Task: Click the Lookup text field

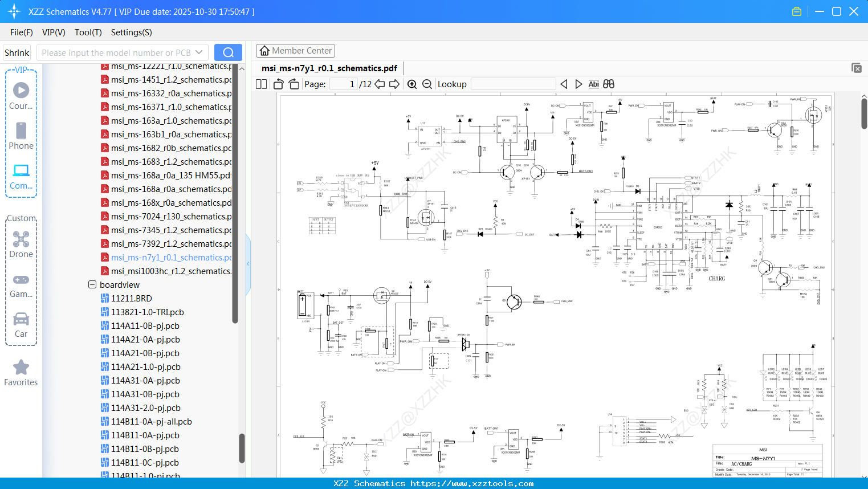Action: tap(513, 84)
